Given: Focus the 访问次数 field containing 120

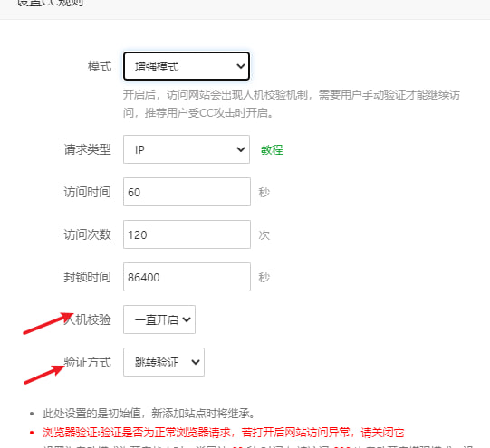Looking at the screenshot, I should pyautogui.click(x=187, y=234).
